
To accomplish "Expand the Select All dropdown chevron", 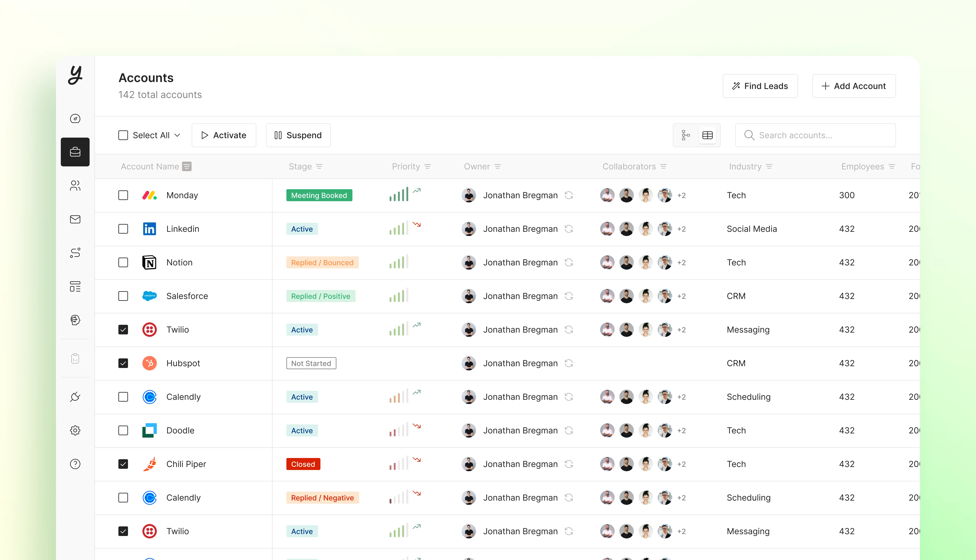I will (x=177, y=135).
